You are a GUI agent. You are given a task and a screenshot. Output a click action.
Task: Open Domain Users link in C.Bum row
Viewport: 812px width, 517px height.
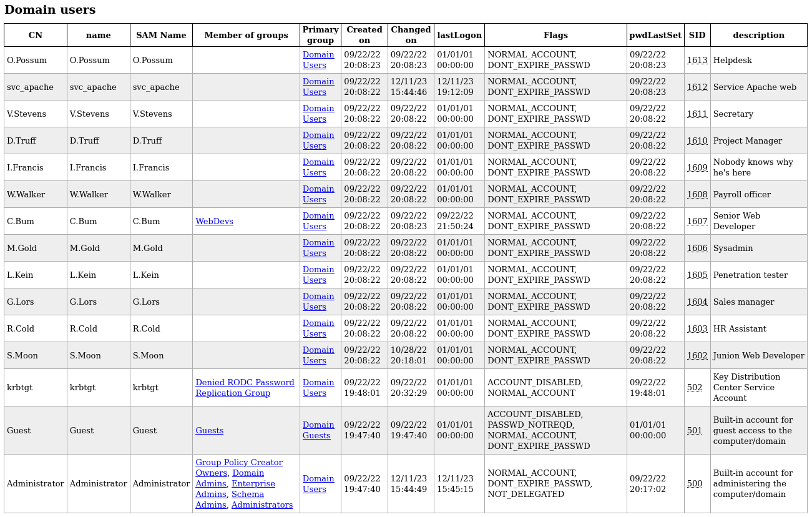coord(318,221)
